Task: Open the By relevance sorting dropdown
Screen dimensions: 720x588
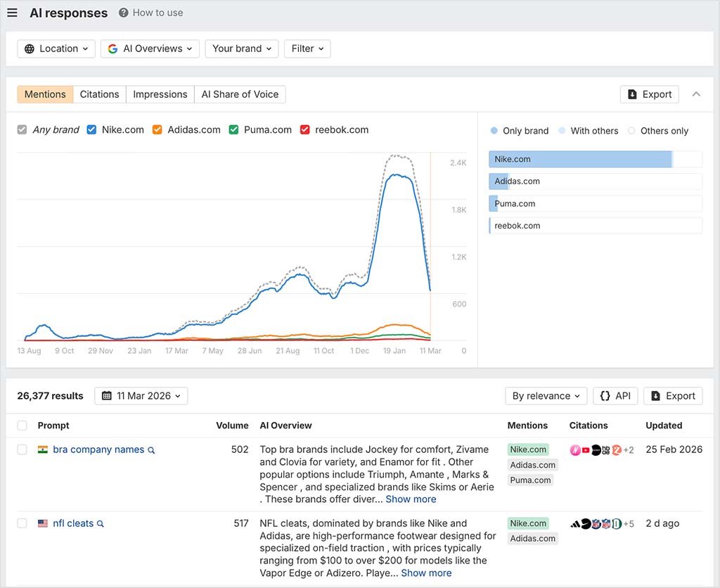Action: pyautogui.click(x=546, y=396)
